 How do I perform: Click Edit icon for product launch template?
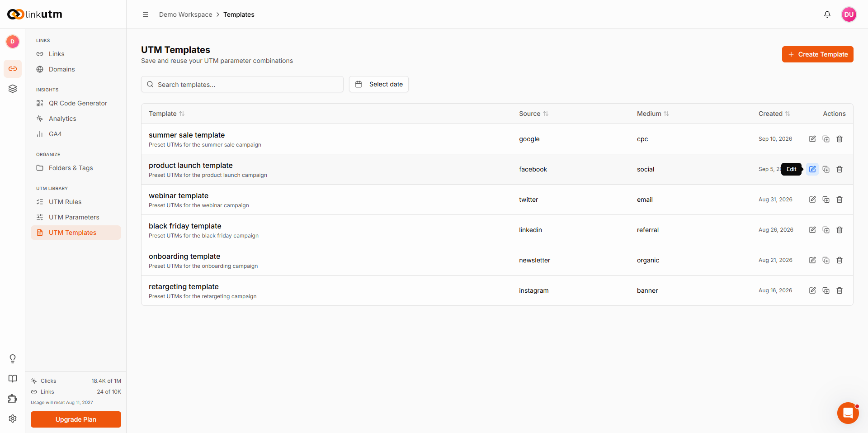[x=812, y=169]
